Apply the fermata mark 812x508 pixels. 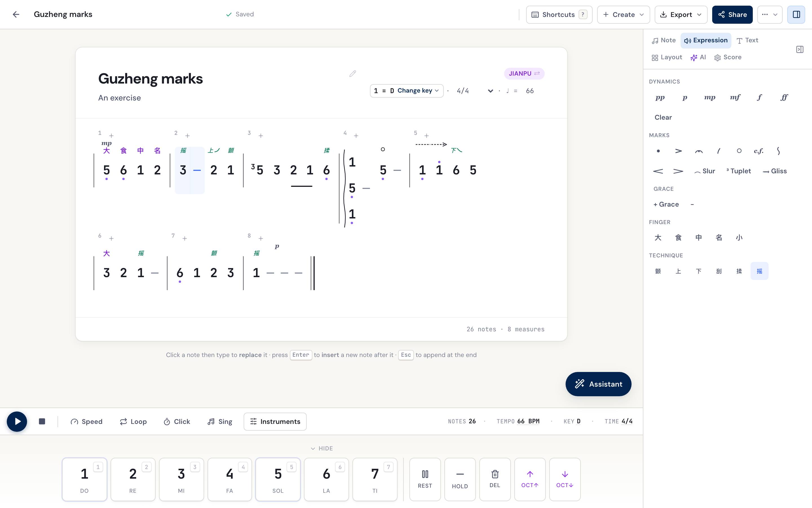tap(699, 151)
